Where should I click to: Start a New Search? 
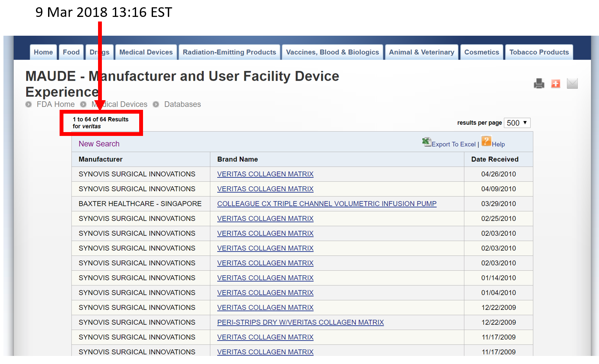click(x=99, y=144)
